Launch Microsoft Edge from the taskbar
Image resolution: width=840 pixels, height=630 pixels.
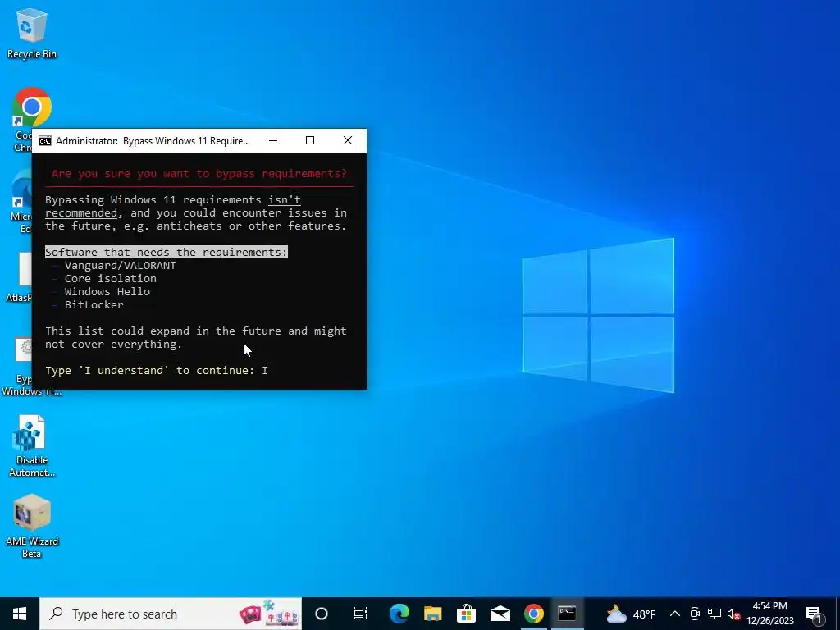tap(399, 614)
